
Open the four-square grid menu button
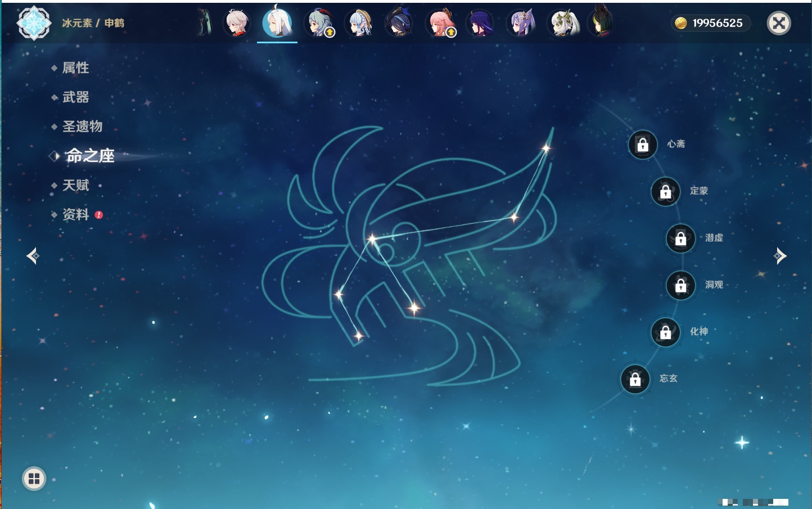pos(34,479)
